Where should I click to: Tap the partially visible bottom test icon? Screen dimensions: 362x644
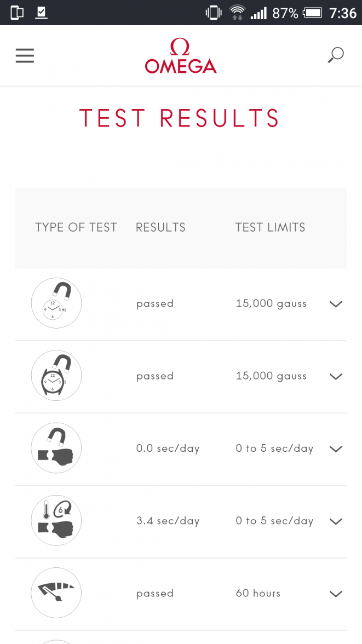pyautogui.click(x=56, y=641)
